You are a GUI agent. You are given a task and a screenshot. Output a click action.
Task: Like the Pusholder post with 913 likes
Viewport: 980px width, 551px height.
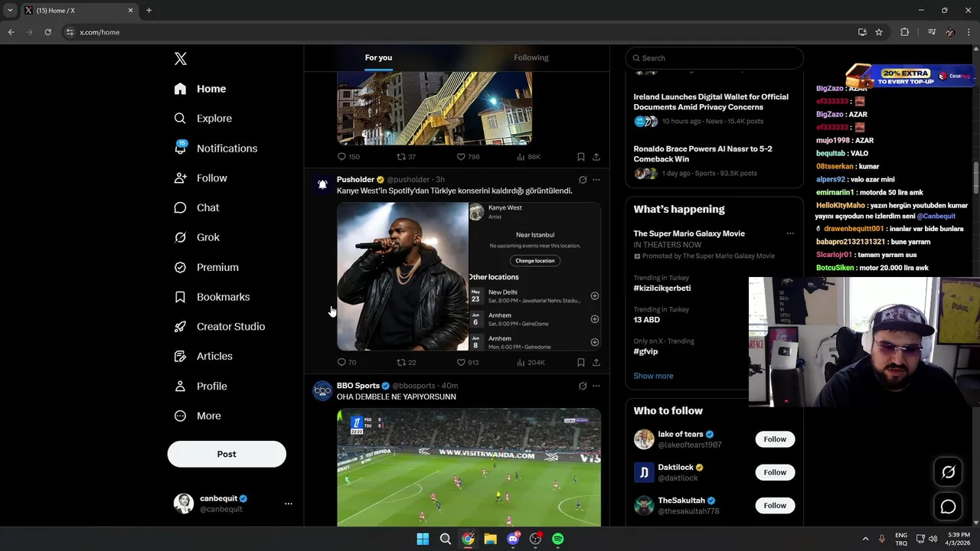(x=468, y=362)
